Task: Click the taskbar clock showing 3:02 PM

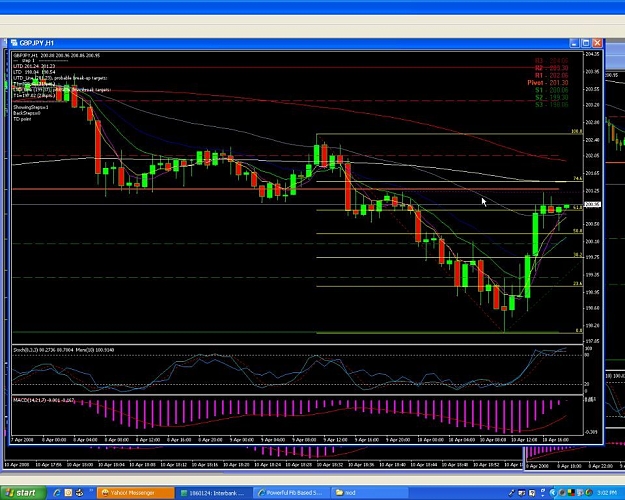Action: 607,493
